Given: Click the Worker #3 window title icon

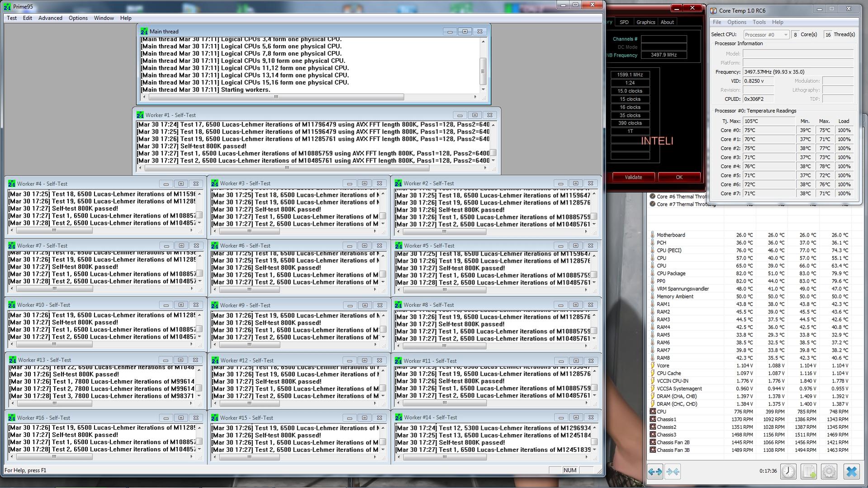Looking at the screenshot, I should [215, 183].
